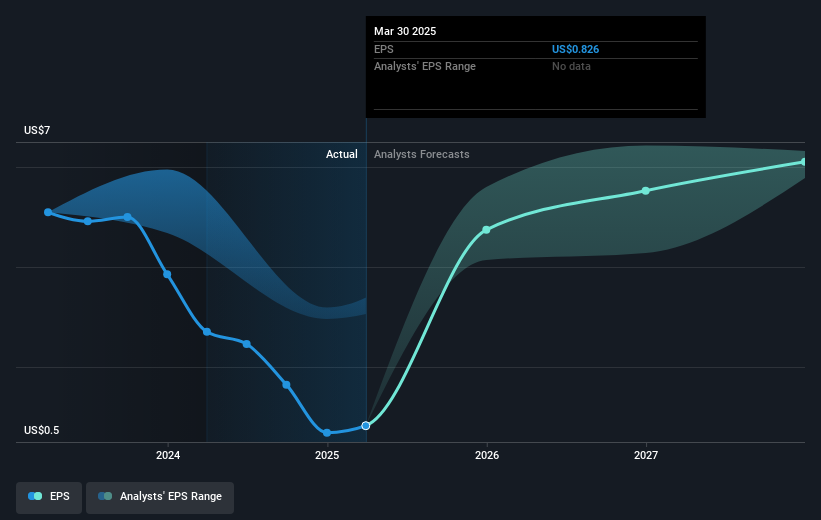Click the EPS row label in the tooltip
Screen dimensions: 821x520
(x=383, y=49)
